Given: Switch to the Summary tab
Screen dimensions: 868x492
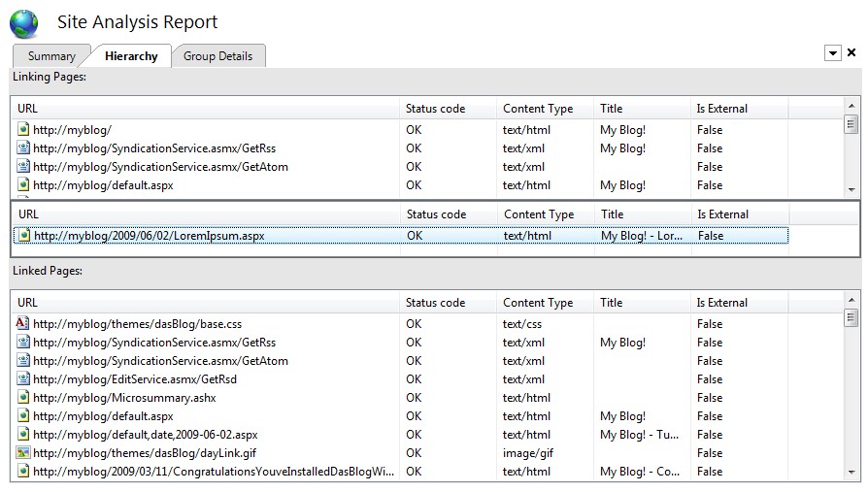Looking at the screenshot, I should point(51,56).
